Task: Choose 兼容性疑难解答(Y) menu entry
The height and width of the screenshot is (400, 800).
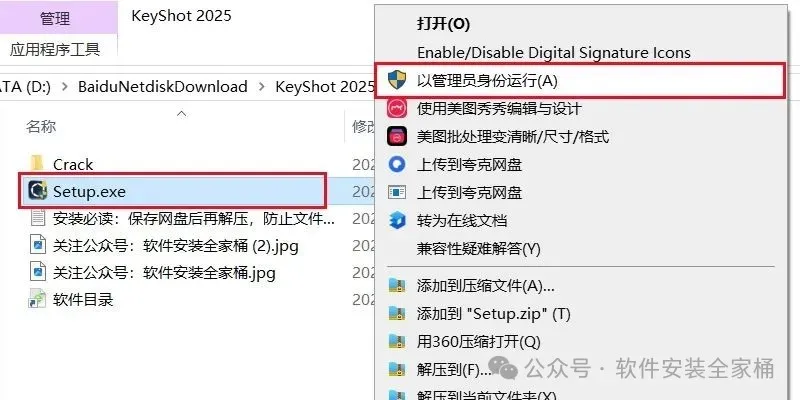Action: pos(479,248)
